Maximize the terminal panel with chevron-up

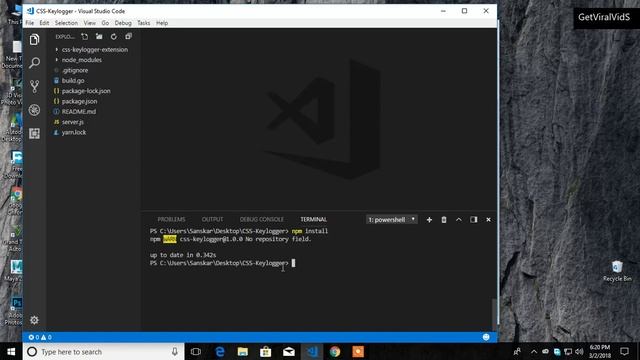(459, 220)
